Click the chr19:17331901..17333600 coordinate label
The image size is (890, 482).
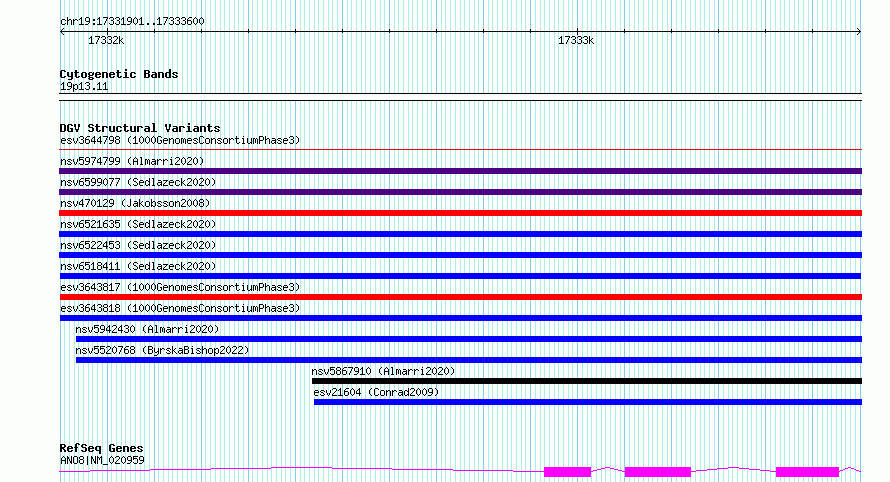132,21
